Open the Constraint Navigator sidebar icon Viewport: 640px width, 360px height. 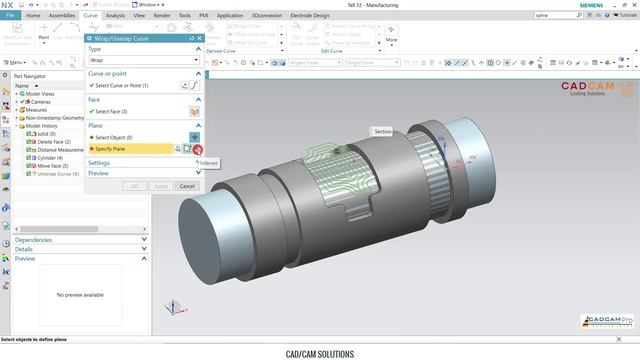point(6,106)
